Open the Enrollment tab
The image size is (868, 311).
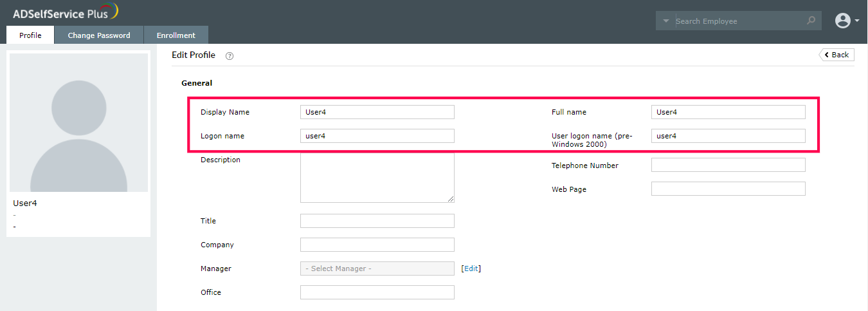pos(176,35)
